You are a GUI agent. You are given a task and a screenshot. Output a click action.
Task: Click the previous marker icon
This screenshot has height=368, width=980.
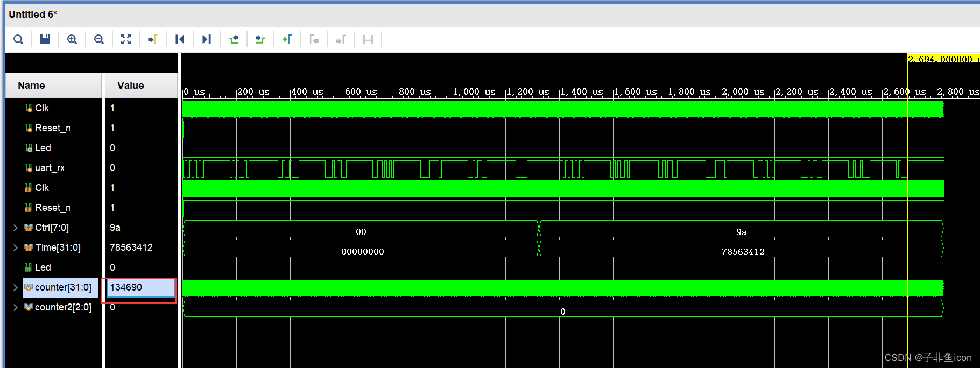[314, 39]
